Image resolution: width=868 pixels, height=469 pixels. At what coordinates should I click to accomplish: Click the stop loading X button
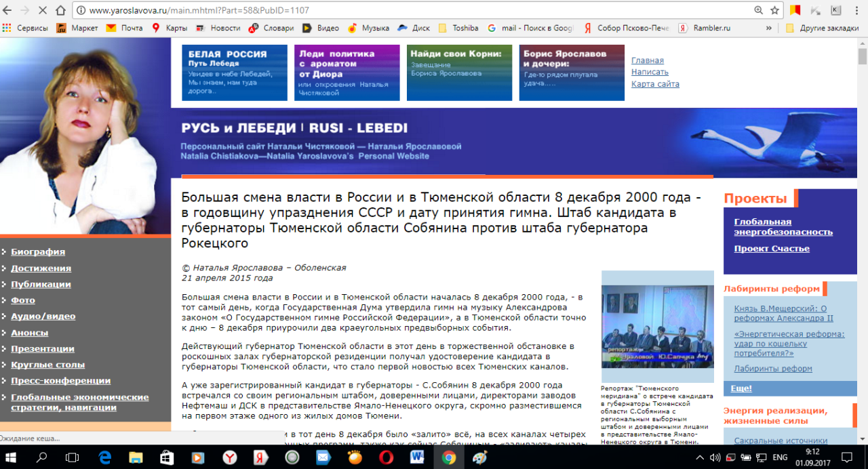tap(43, 10)
